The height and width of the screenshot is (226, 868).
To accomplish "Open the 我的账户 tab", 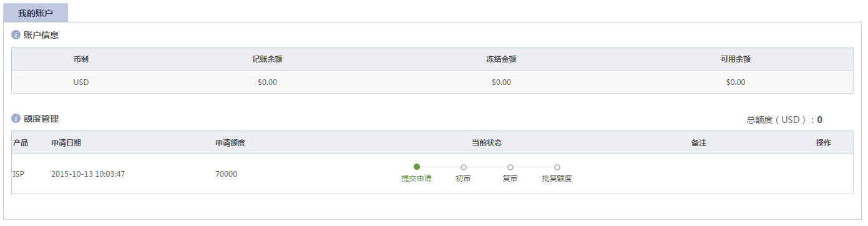I will click(x=36, y=13).
